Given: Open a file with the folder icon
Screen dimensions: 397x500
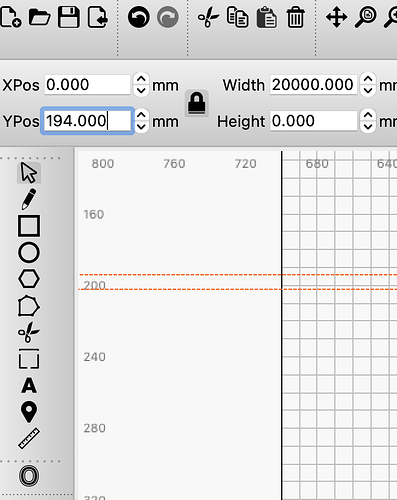Looking at the screenshot, I should [x=39, y=17].
